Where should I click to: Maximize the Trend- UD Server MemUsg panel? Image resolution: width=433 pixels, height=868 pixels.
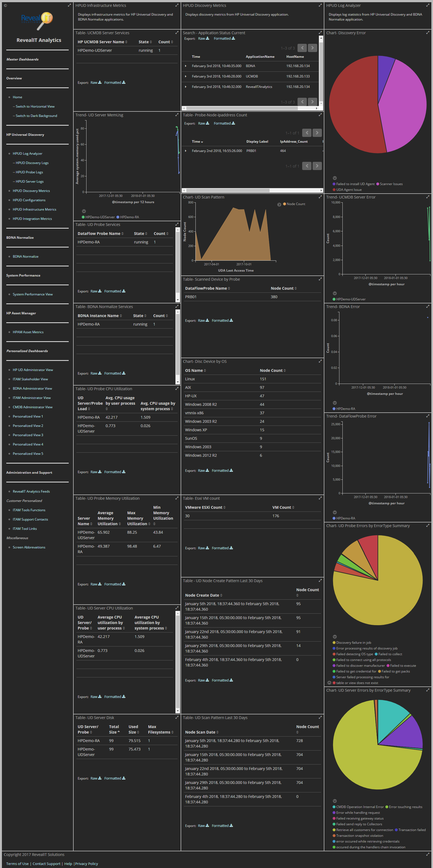pyautogui.click(x=177, y=115)
